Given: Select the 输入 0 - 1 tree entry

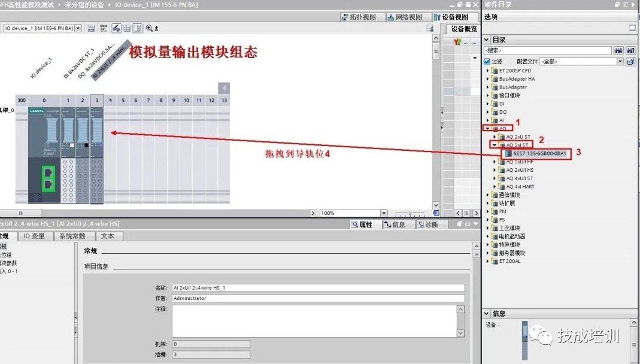Looking at the screenshot, I should point(8,271).
